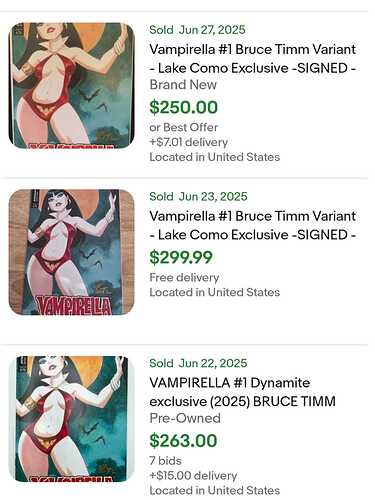Click the +$7.01 delivery text

pyautogui.click(x=189, y=142)
